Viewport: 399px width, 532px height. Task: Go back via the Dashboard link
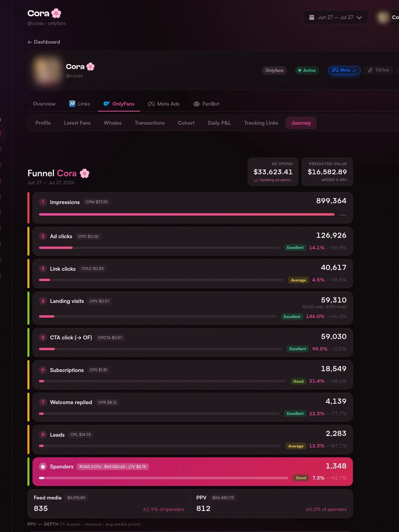point(44,42)
